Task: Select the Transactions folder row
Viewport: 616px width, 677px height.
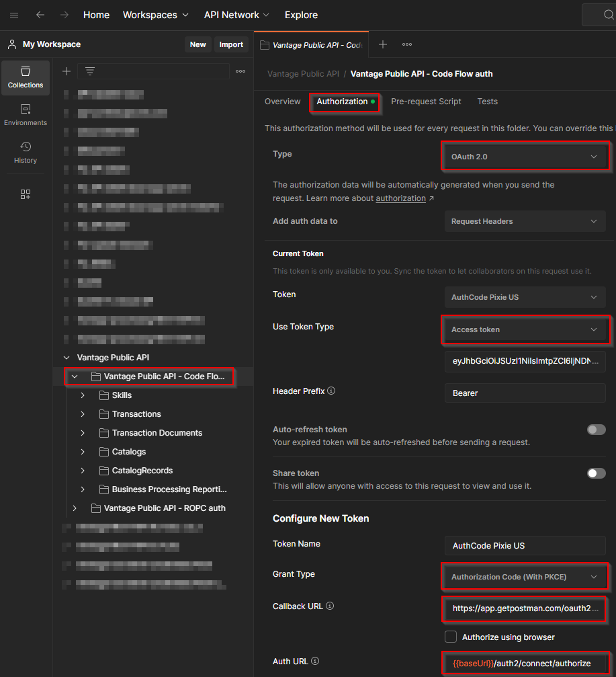Action: (153, 414)
